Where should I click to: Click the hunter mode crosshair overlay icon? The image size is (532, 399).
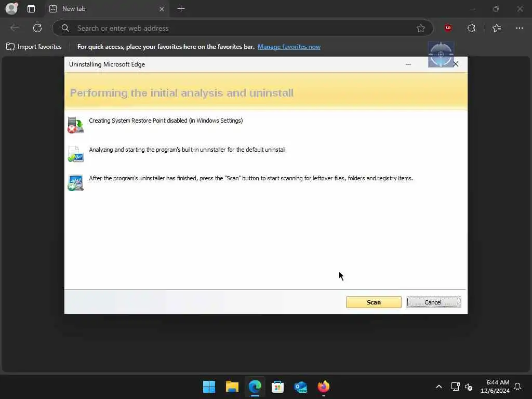click(x=441, y=54)
